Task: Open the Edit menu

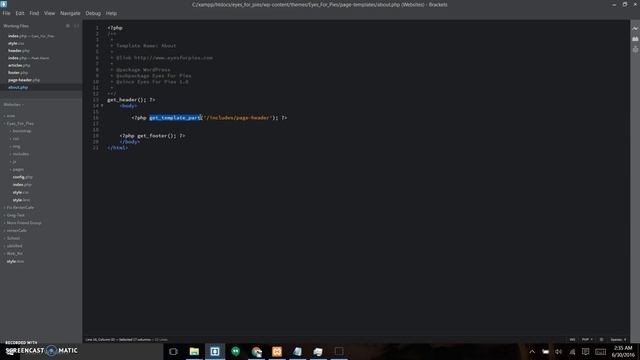Action: point(20,13)
